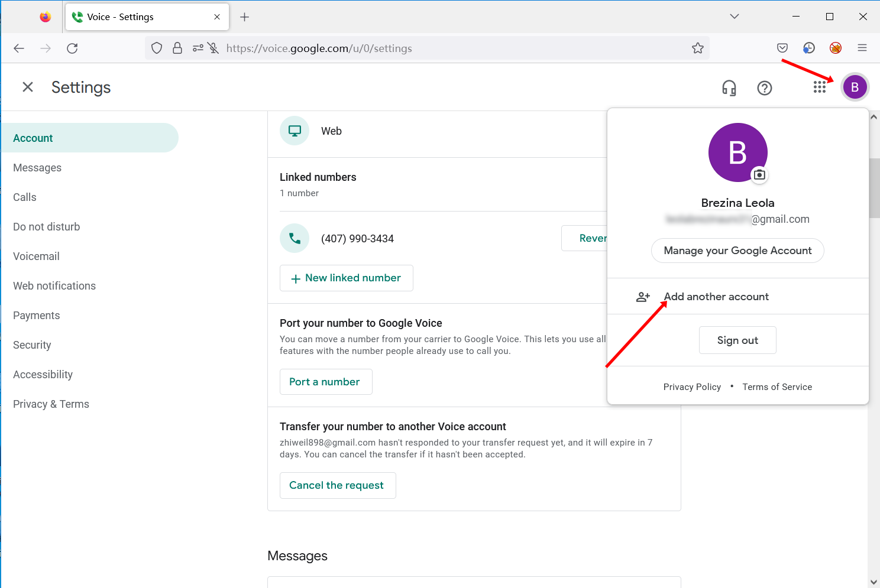Open Accessibility settings section
Image resolution: width=880 pixels, height=588 pixels.
[x=89, y=375]
